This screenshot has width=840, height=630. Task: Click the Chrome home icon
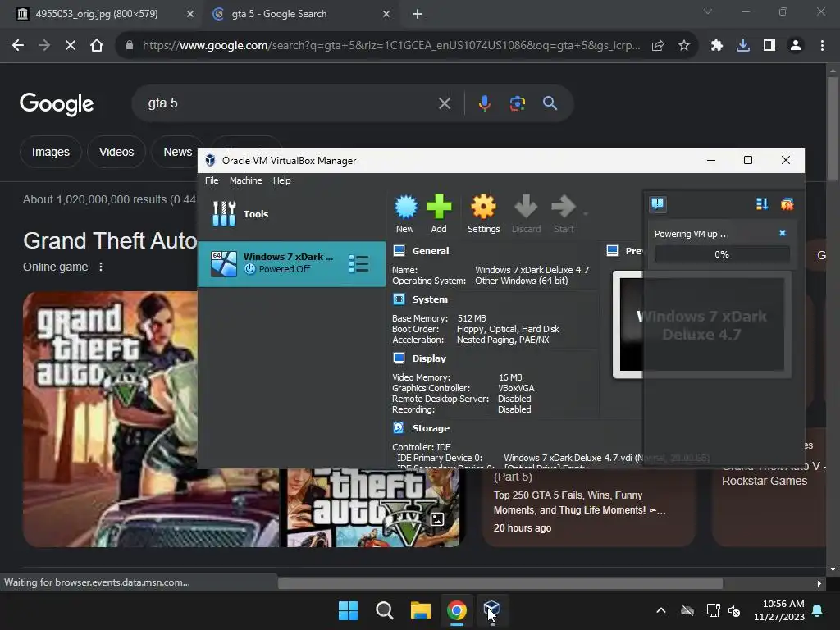click(97, 46)
